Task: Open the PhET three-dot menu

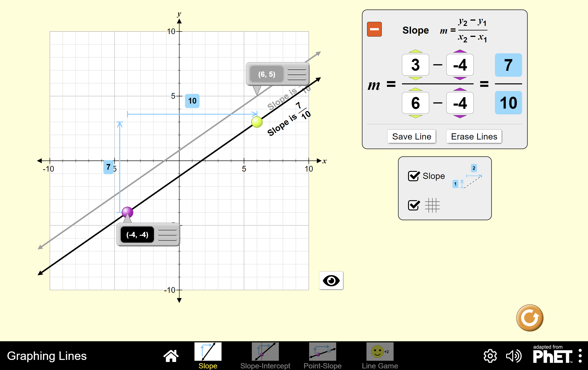Action: (580, 356)
